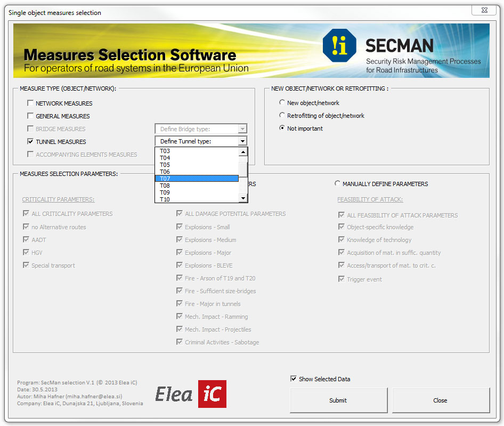Enable the NETWORK MEASURES checkbox
This screenshot has height=426, width=504.
coord(30,103)
